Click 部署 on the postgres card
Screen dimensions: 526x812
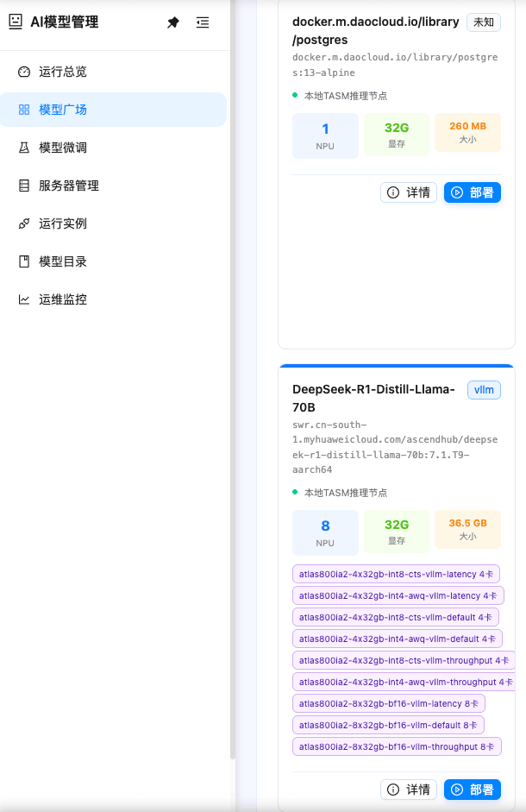click(473, 192)
